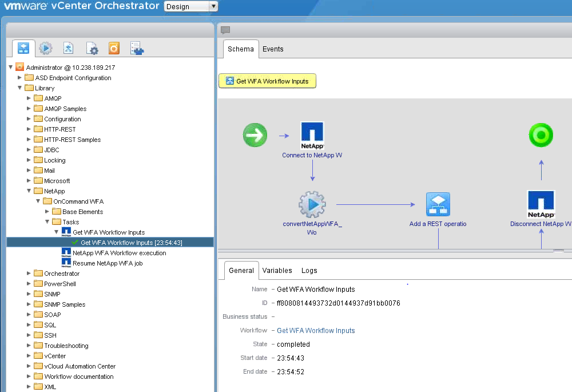572x392 pixels.
Task: Open the Inventory view puzzle icon
Action: pyautogui.click(x=137, y=49)
